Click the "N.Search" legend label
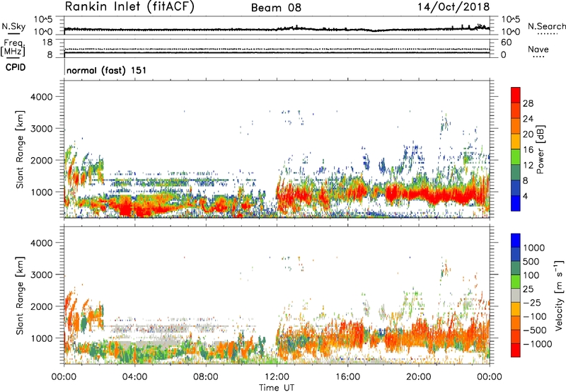This screenshot has width=566, height=392. point(547,26)
